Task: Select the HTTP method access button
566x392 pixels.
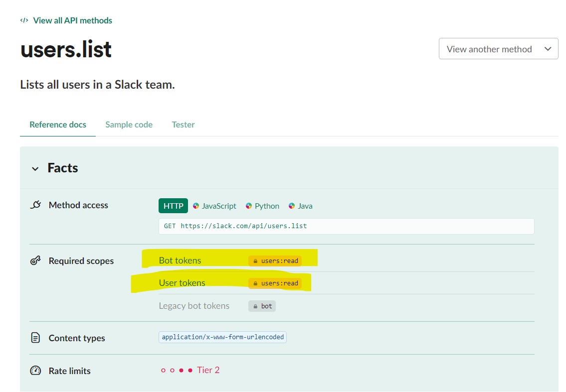Action: click(173, 206)
